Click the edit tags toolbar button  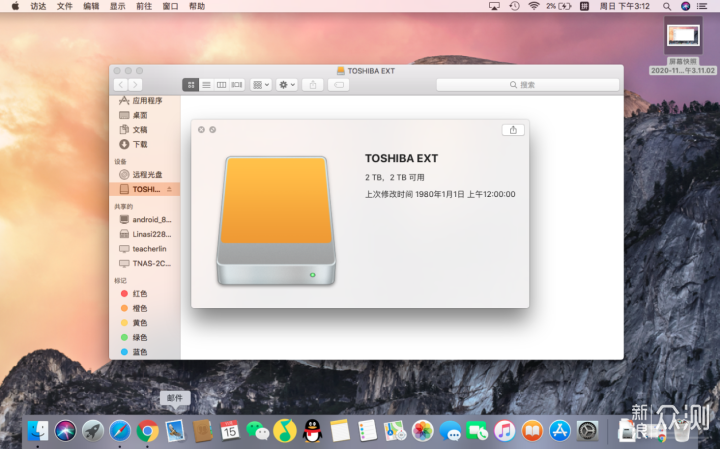[339, 84]
